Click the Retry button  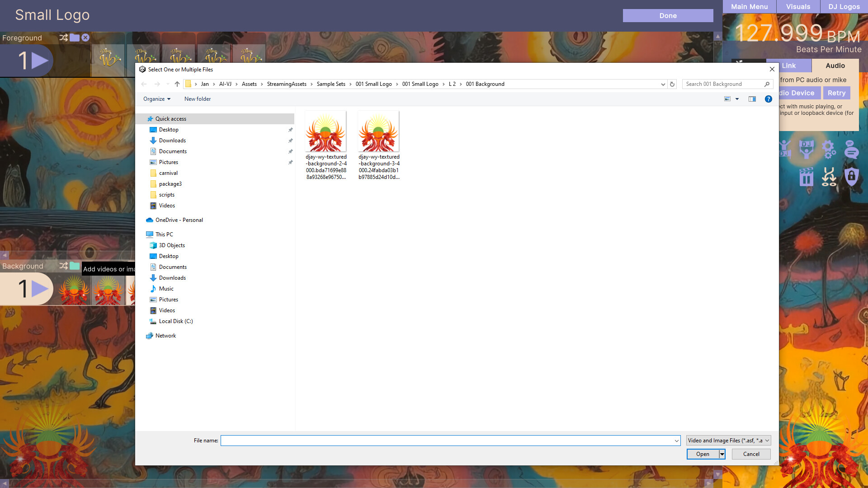click(836, 93)
